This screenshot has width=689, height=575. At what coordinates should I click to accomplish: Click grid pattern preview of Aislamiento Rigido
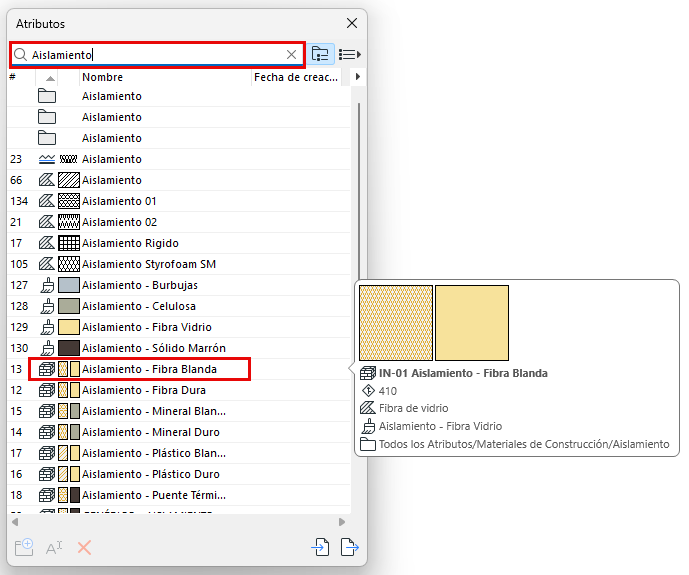click(x=69, y=243)
